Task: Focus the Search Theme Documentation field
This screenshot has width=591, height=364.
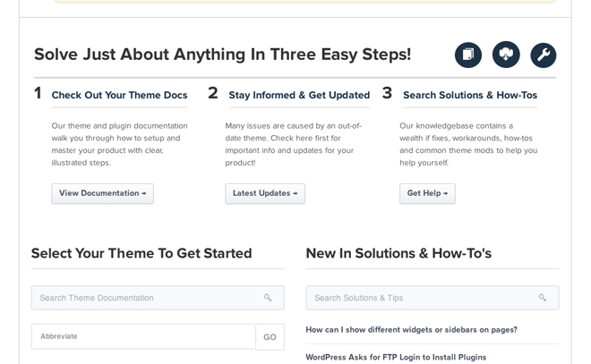Action: point(158,298)
